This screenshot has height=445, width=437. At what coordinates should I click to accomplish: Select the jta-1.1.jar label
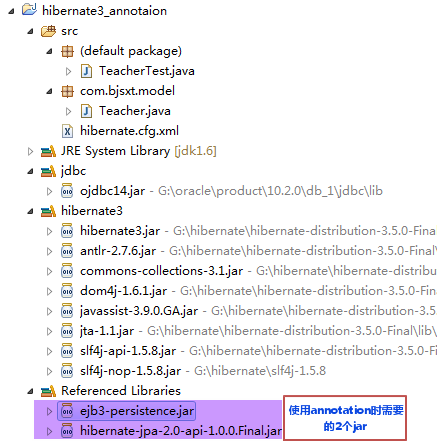107,331
